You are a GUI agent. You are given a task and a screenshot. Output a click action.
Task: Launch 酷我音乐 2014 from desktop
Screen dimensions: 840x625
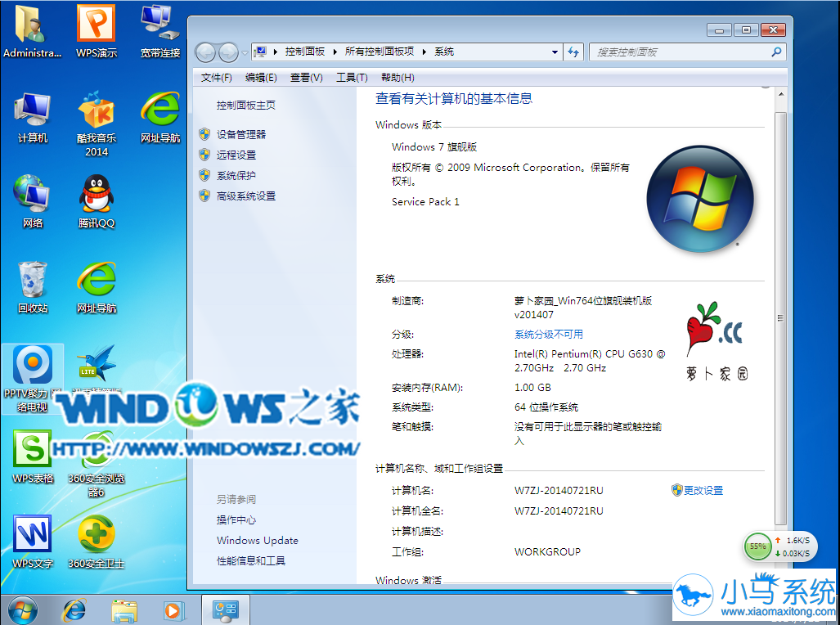point(97,124)
